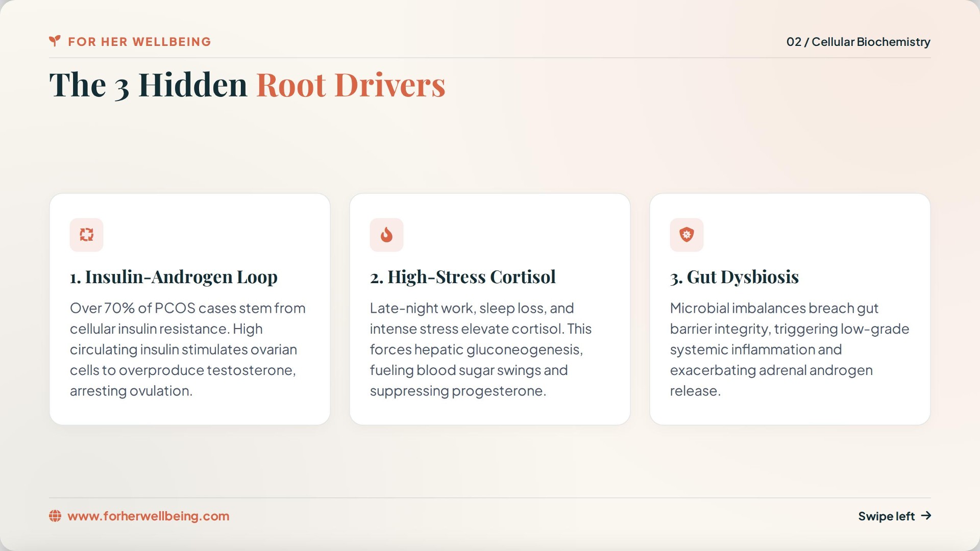Click the microbial imbalances paragraph

click(x=790, y=349)
